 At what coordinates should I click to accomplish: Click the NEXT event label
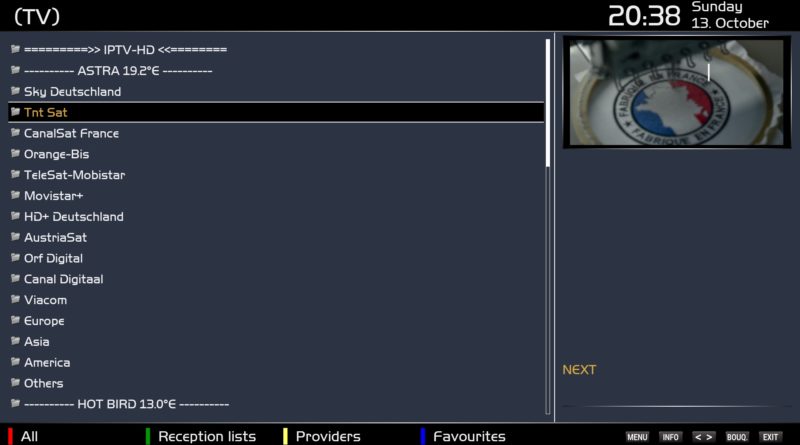tap(579, 369)
